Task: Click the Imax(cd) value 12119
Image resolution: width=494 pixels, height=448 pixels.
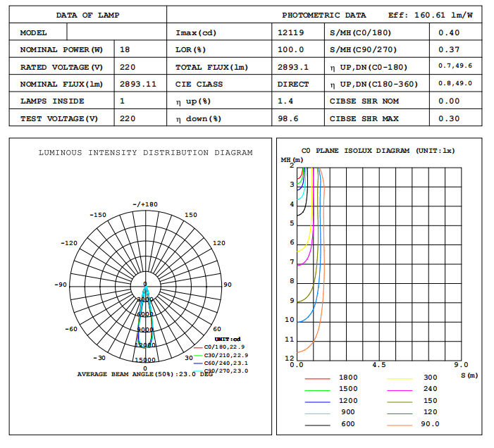Action: point(291,33)
